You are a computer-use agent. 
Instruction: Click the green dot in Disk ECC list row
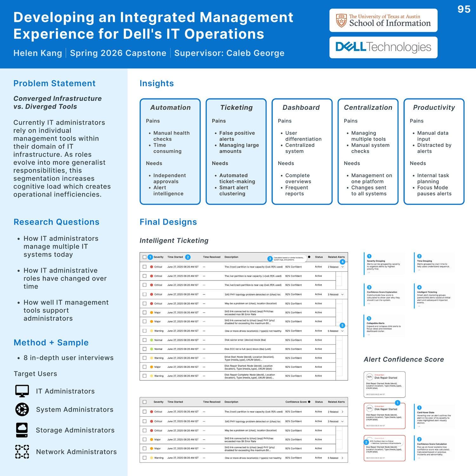[x=151, y=349]
